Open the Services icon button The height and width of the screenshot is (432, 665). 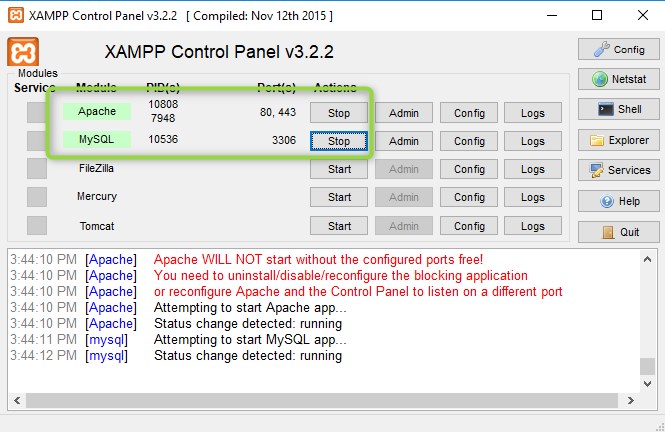tap(619, 170)
